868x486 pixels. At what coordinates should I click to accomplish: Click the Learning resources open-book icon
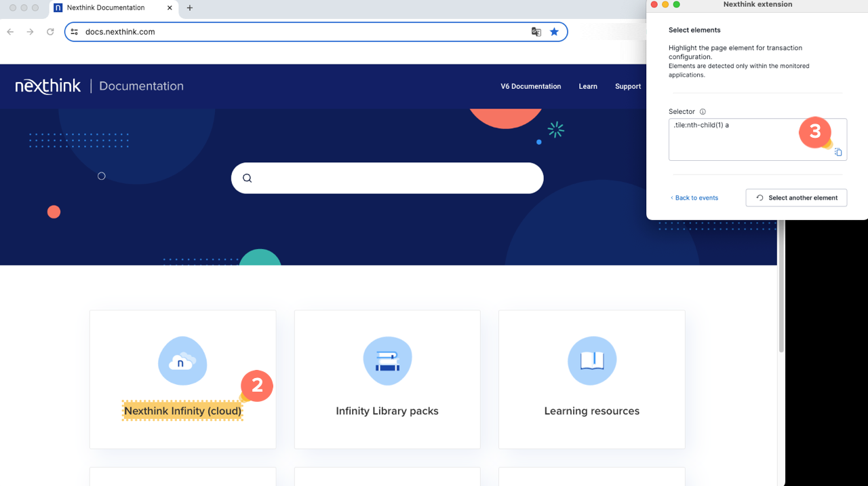(591, 361)
